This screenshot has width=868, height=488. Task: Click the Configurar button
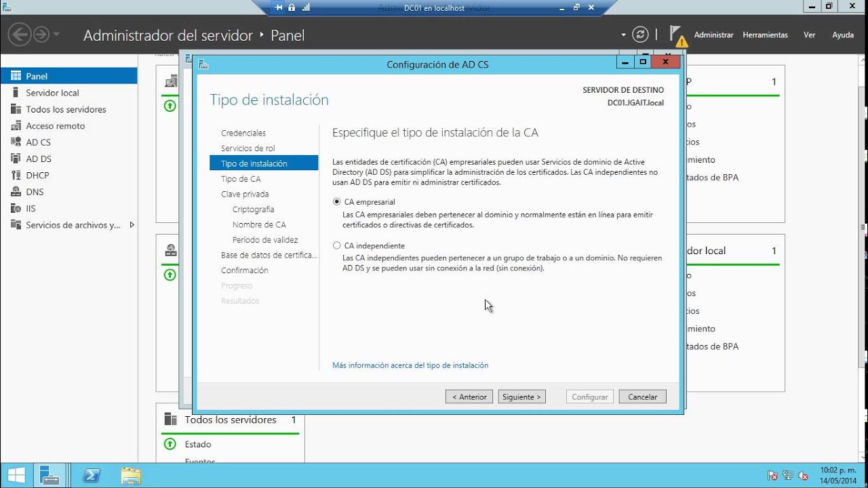coord(590,397)
